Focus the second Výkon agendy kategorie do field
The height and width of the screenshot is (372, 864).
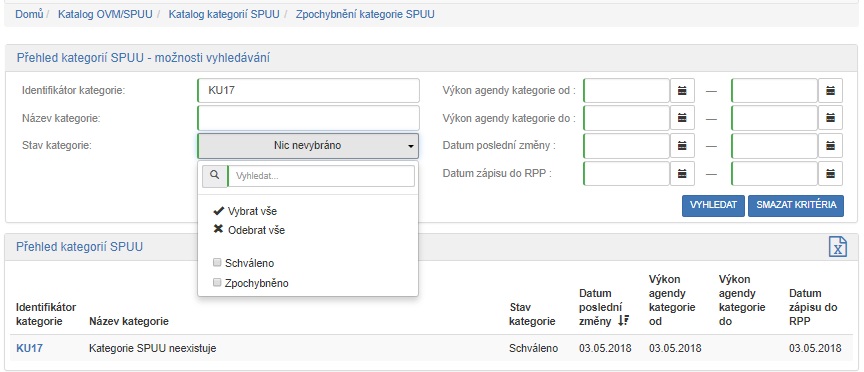point(774,118)
